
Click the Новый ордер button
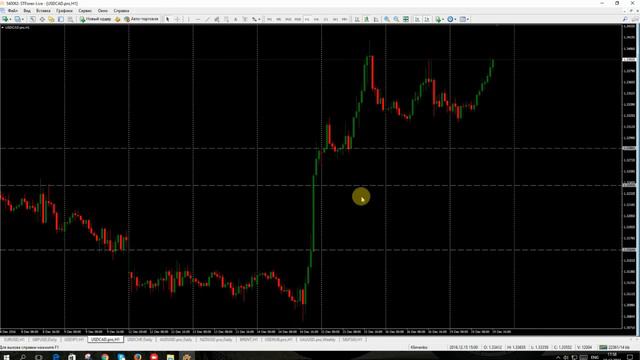[96, 19]
